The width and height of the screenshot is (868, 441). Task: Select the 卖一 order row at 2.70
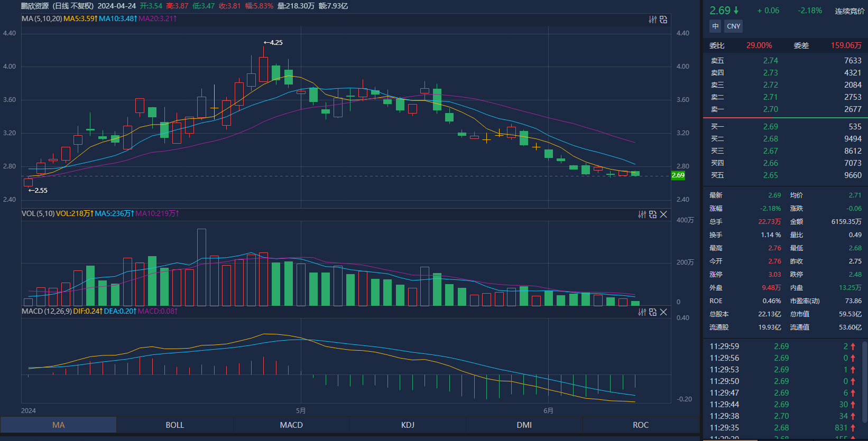[x=786, y=109]
